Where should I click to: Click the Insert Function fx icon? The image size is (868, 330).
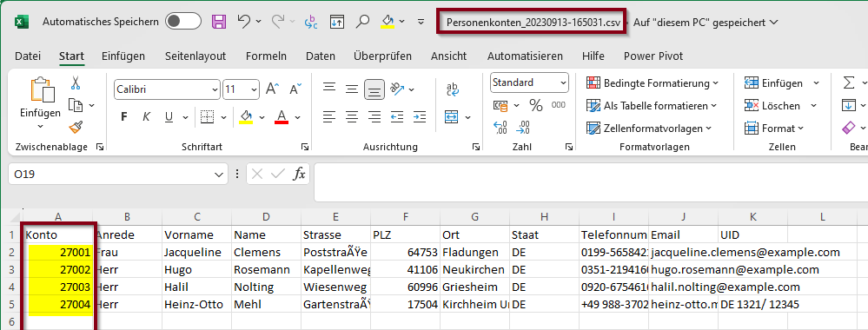point(299,175)
